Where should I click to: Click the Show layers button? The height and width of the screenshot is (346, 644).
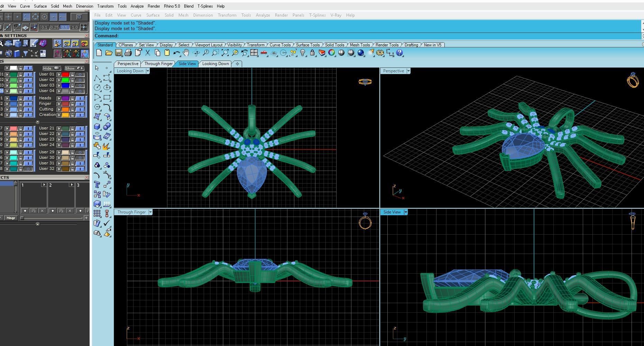(74, 68)
